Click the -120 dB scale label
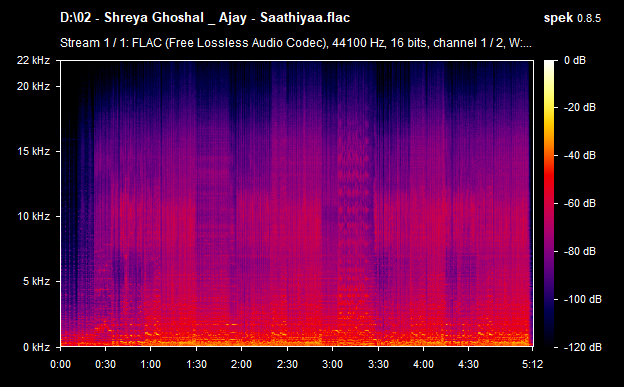The image size is (624, 387). point(583,347)
